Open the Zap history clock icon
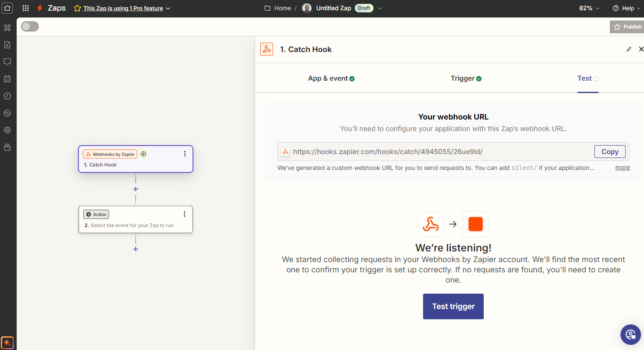This screenshot has height=350, width=644. pyautogui.click(x=7, y=96)
